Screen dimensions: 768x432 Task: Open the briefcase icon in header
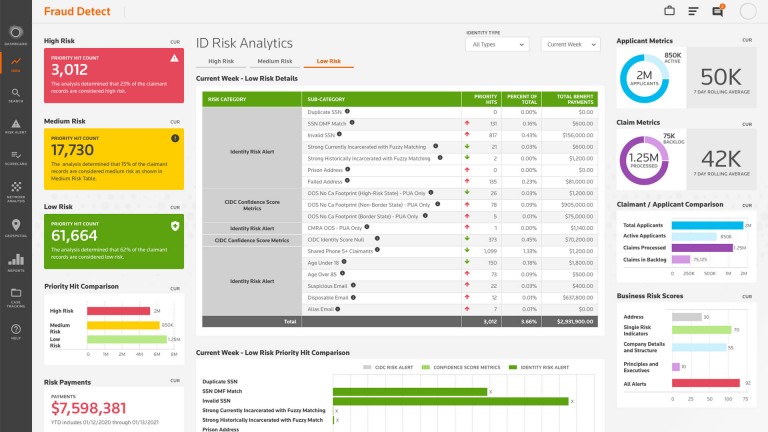669,11
